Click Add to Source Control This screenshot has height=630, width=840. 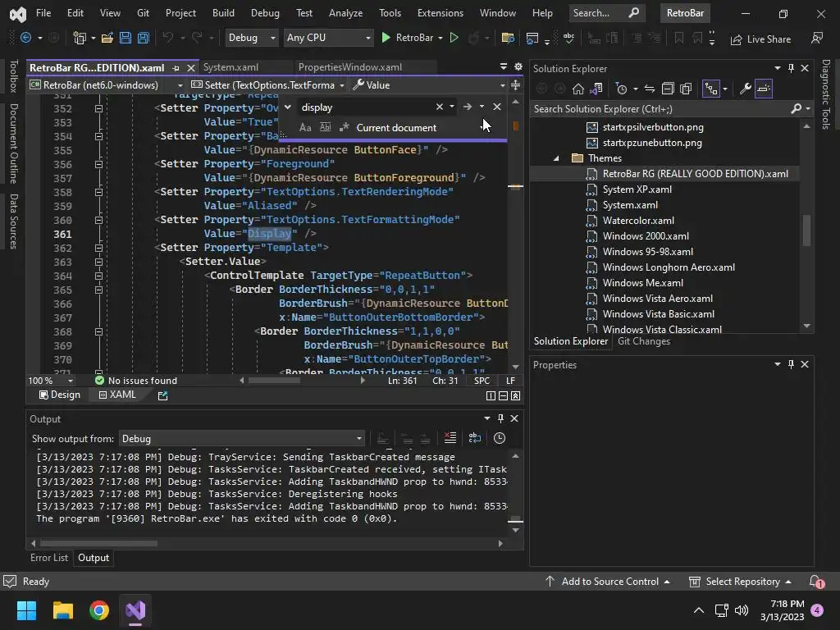point(609,582)
